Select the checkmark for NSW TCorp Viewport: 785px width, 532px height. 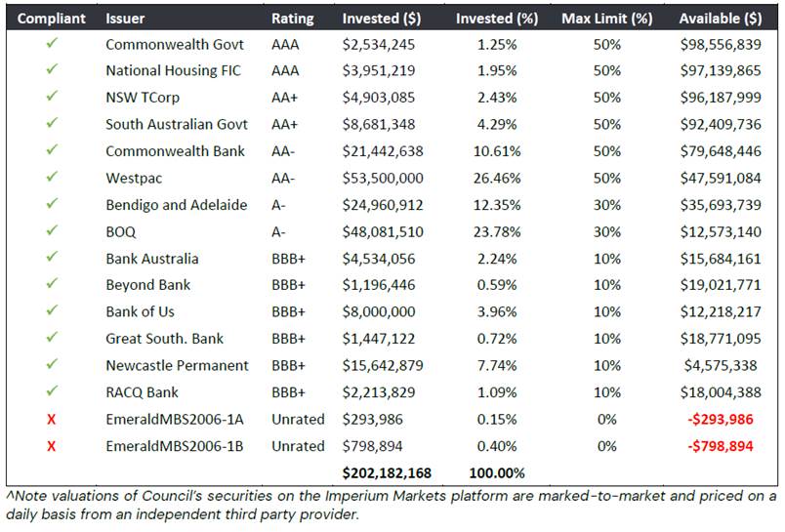tap(52, 97)
